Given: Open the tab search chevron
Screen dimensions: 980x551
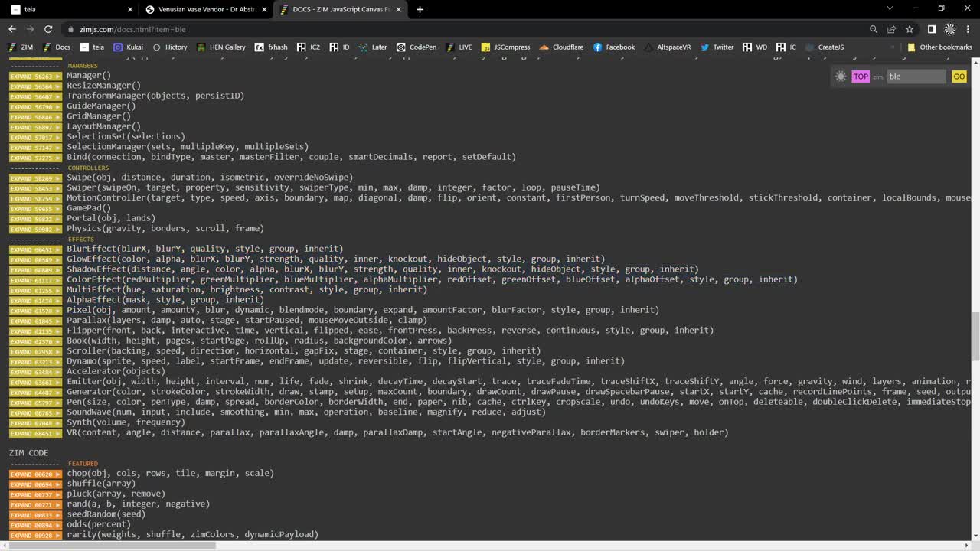Looking at the screenshot, I should coord(890,8).
